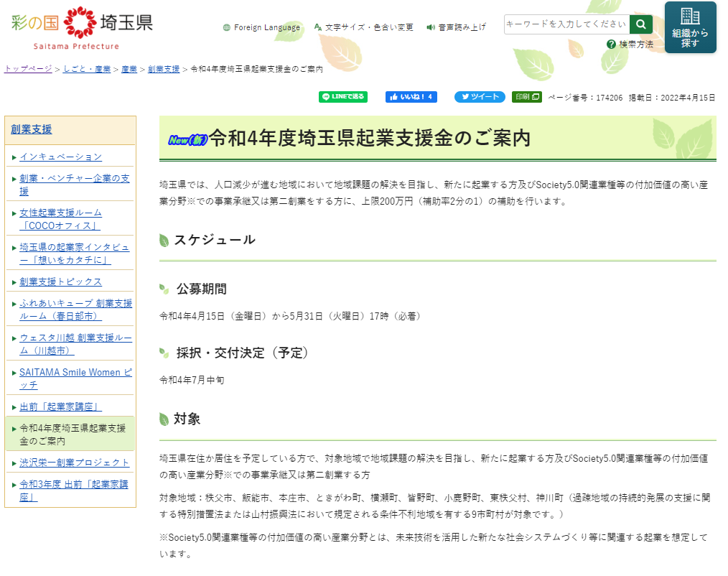Open the 創業支援 sidebar heading
728x576 pixels.
[x=32, y=129]
